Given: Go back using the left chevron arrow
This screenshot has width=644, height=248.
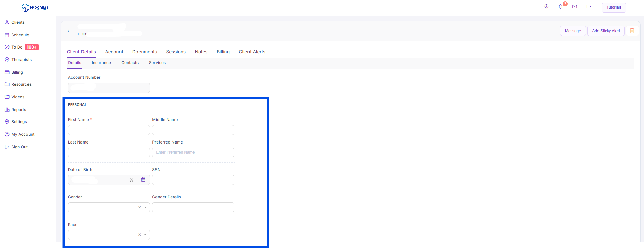Looking at the screenshot, I should point(68,31).
